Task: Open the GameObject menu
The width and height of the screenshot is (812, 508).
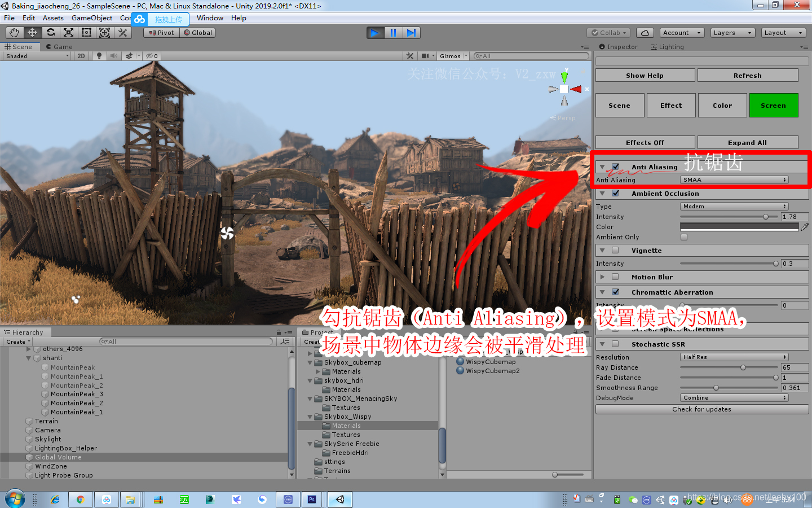Action: tap(92, 18)
